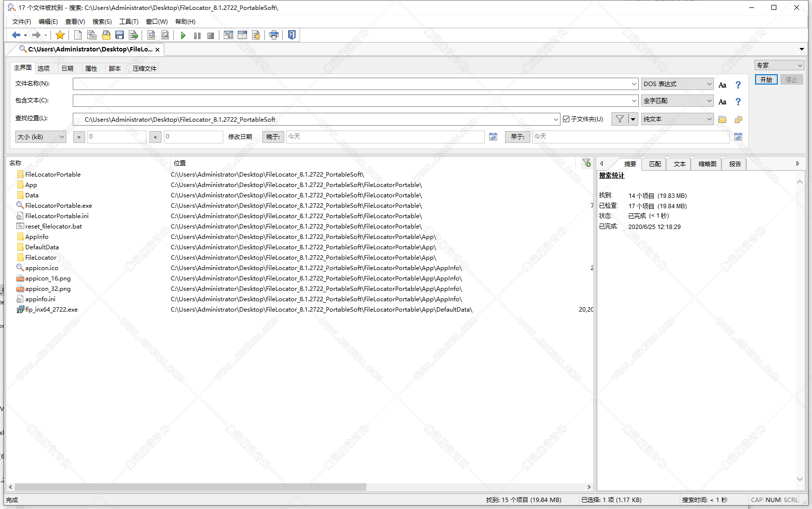Open the 大小 (kB) size unit dropdown
This screenshot has width=812, height=509.
click(41, 137)
